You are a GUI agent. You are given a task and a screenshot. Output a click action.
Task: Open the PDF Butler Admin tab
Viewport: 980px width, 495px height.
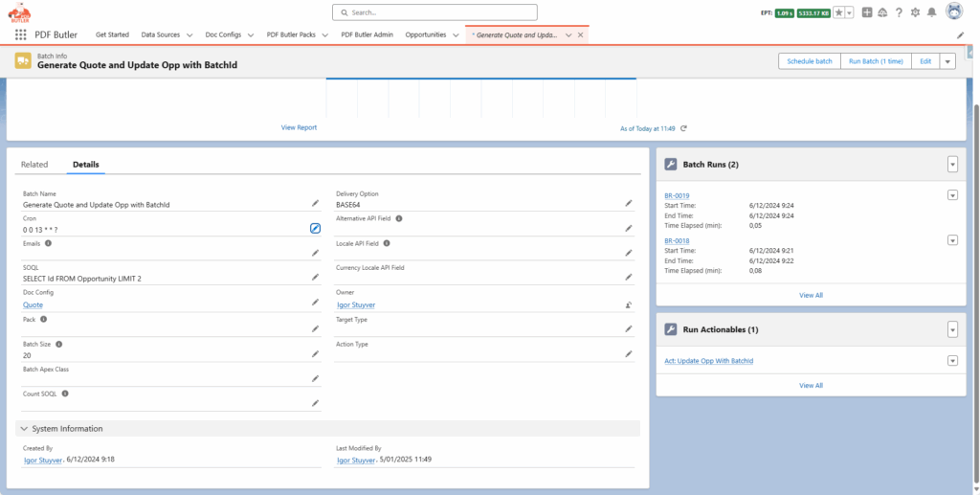click(x=367, y=35)
